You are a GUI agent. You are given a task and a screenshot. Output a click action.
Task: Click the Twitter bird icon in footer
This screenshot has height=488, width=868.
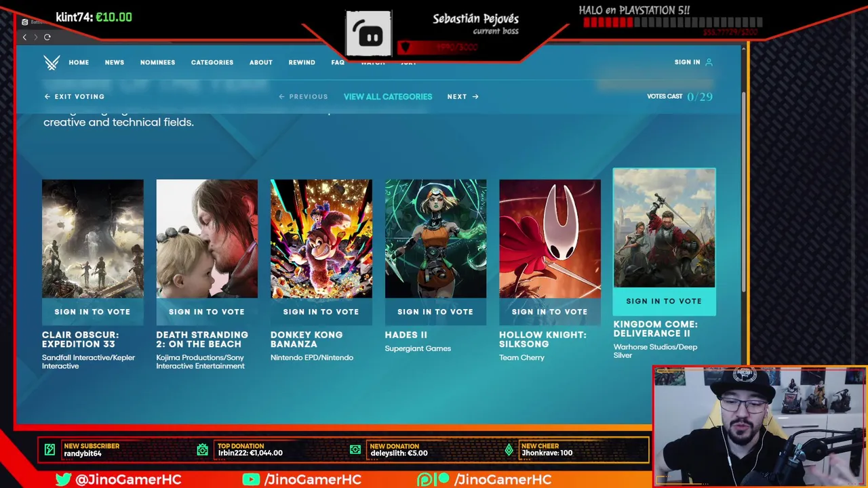(x=64, y=479)
